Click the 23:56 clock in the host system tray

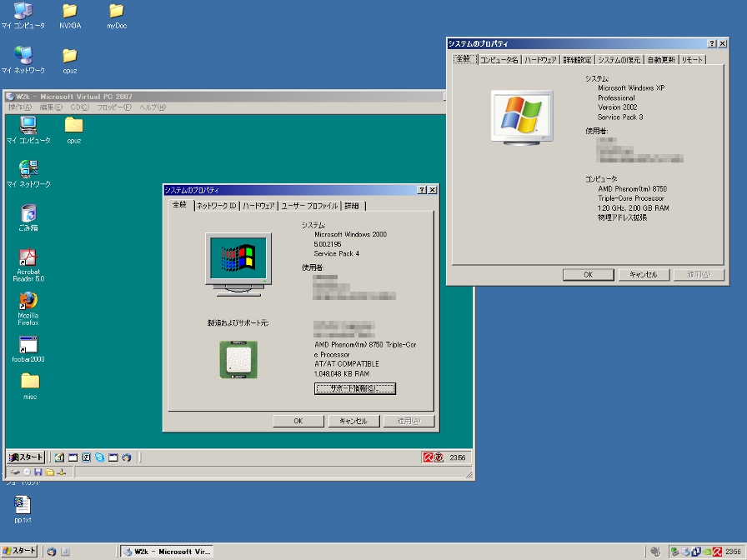click(733, 552)
